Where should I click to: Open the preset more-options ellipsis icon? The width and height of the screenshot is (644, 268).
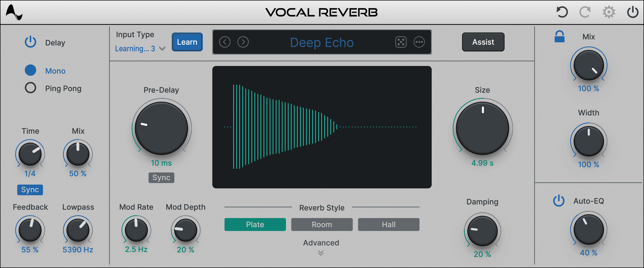tap(419, 42)
